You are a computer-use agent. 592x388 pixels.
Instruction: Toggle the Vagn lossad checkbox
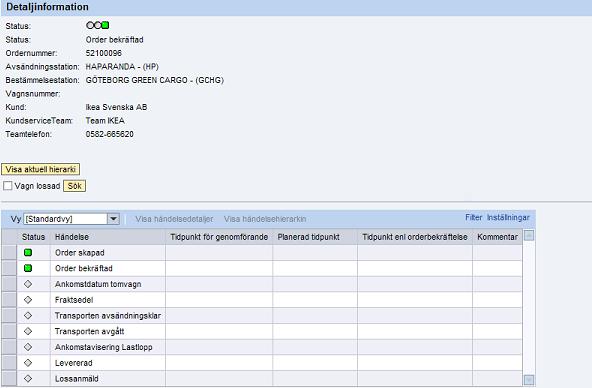coord(8,186)
